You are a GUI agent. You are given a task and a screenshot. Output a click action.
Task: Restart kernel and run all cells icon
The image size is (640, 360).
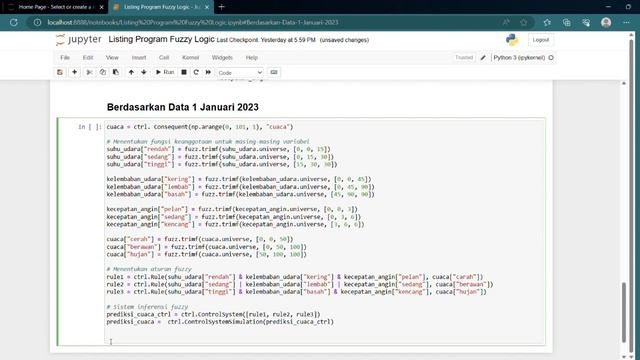click(208, 72)
